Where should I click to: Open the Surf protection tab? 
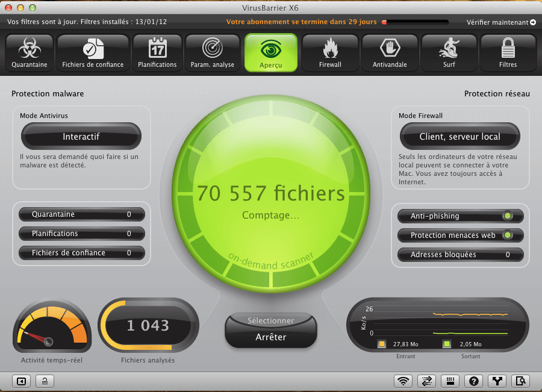pyautogui.click(x=449, y=52)
